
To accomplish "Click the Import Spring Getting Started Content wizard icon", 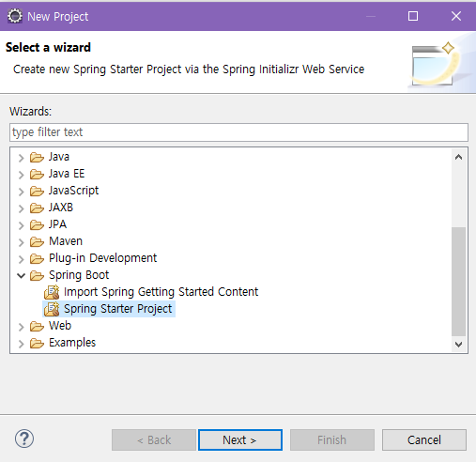I will (x=52, y=292).
